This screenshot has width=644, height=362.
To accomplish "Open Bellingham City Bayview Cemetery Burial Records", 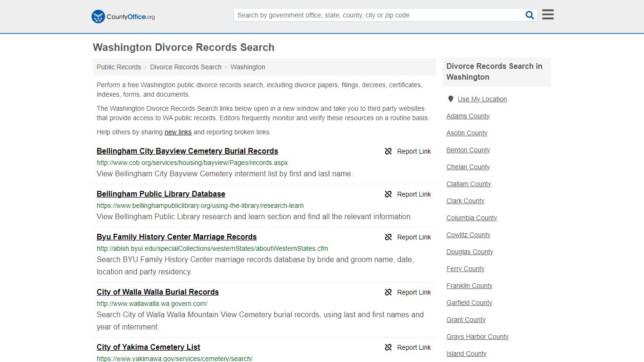I will click(187, 151).
